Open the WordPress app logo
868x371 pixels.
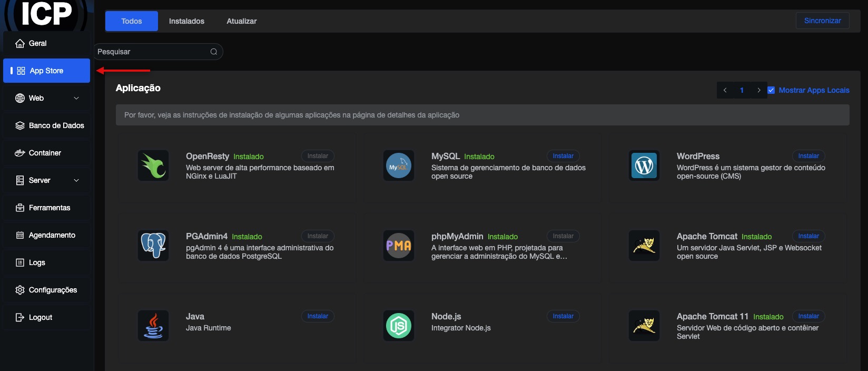tap(644, 165)
